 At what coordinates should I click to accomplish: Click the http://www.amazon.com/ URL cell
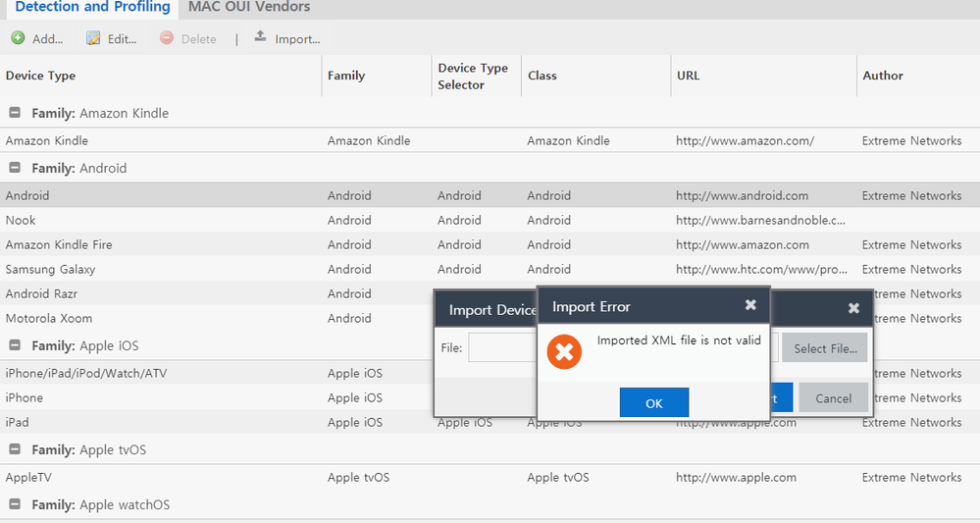click(745, 140)
